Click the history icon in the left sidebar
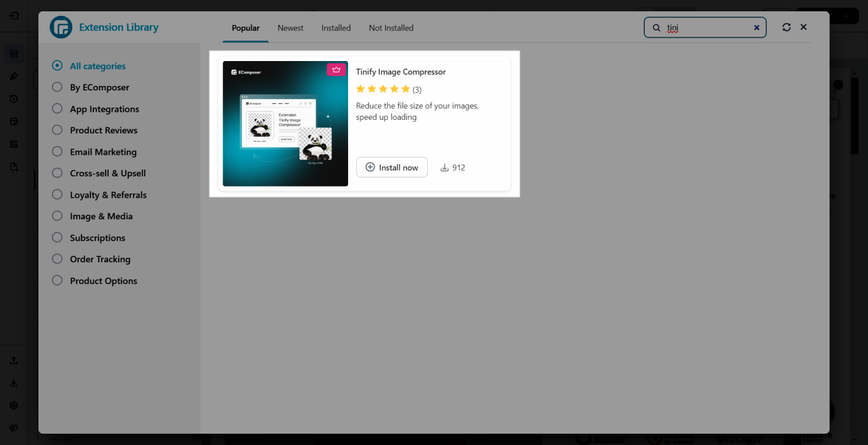This screenshot has width=868, height=445. point(14,98)
